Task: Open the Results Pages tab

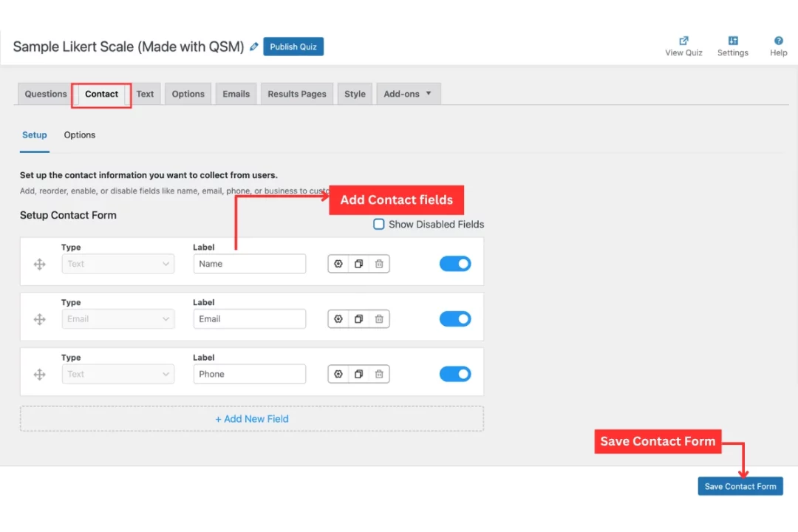Action: coord(296,94)
